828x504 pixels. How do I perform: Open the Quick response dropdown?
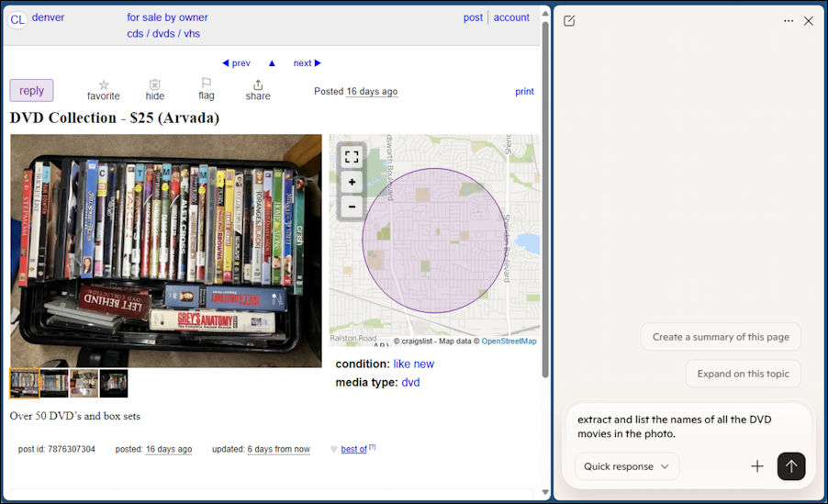pyautogui.click(x=627, y=466)
